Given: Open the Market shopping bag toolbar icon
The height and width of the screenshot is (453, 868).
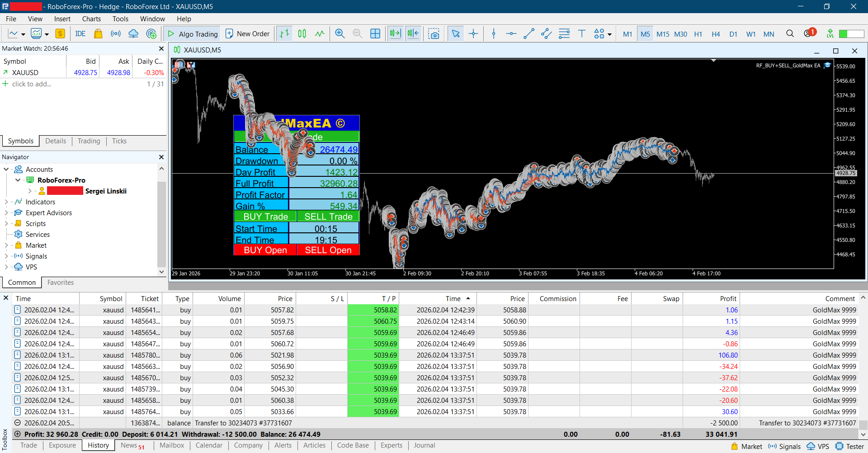Looking at the screenshot, I should pyautogui.click(x=98, y=34).
